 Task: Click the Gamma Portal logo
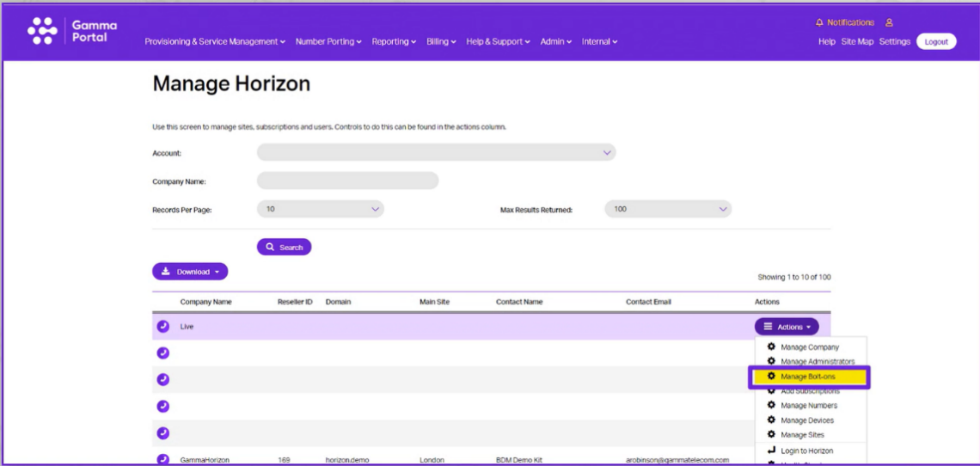point(72,31)
